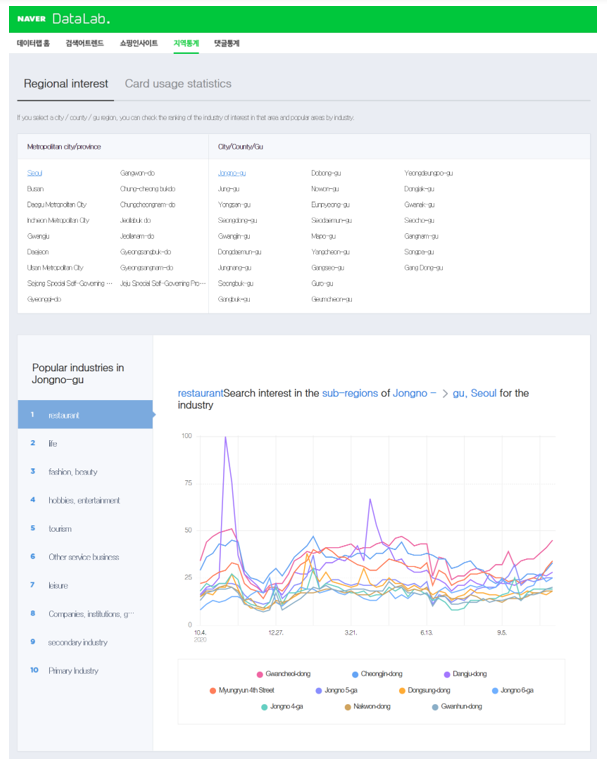Click the sub-regions link in chart title
Screen dimensions: 607x767
[350, 393]
